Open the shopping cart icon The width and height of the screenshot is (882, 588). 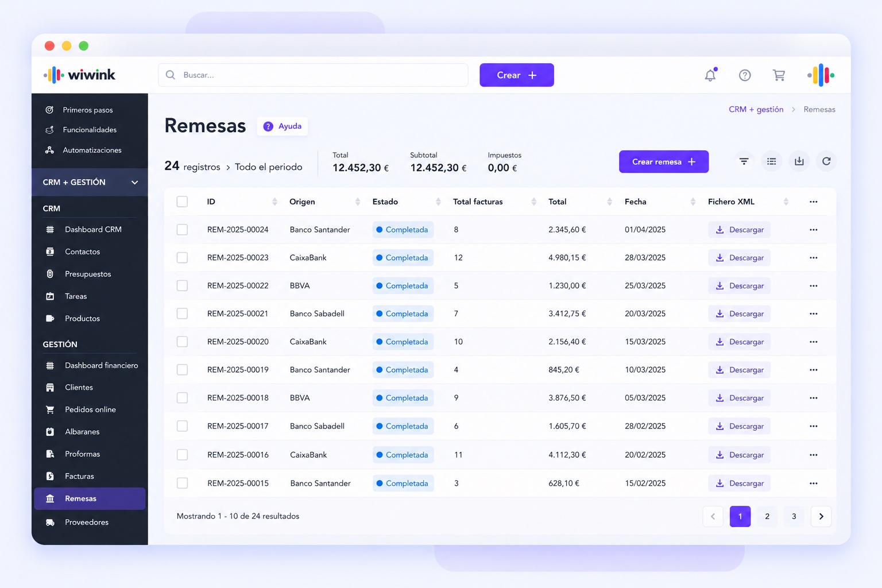(x=779, y=75)
